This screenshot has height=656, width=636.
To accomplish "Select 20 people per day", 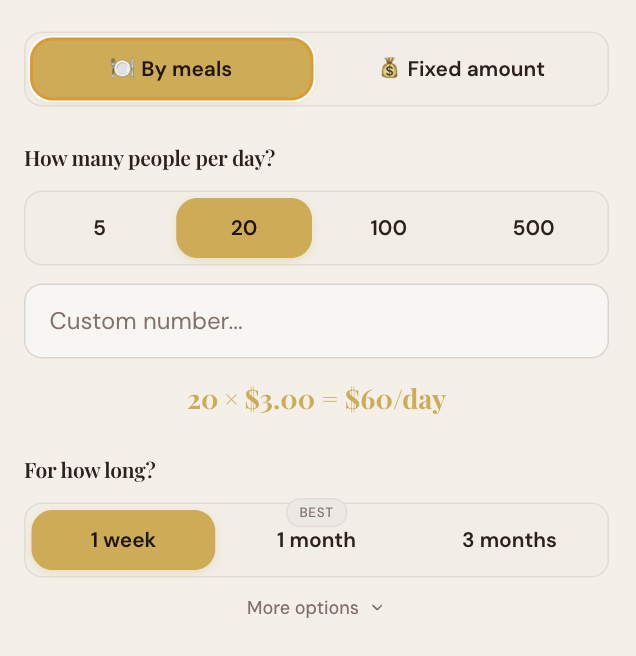I will click(244, 228).
